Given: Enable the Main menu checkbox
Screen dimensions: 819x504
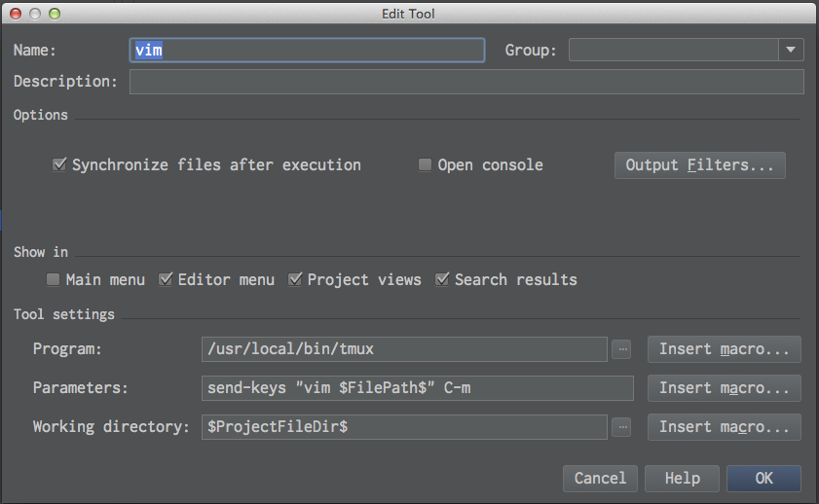Looking at the screenshot, I should point(54,280).
